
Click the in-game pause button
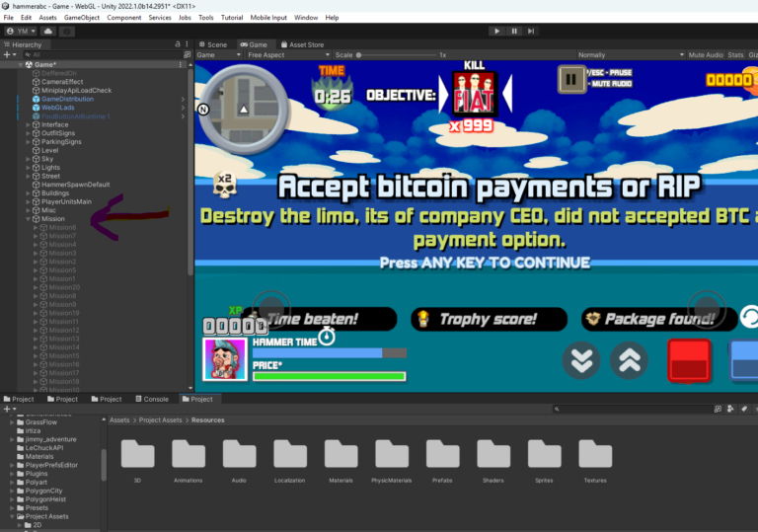571,79
